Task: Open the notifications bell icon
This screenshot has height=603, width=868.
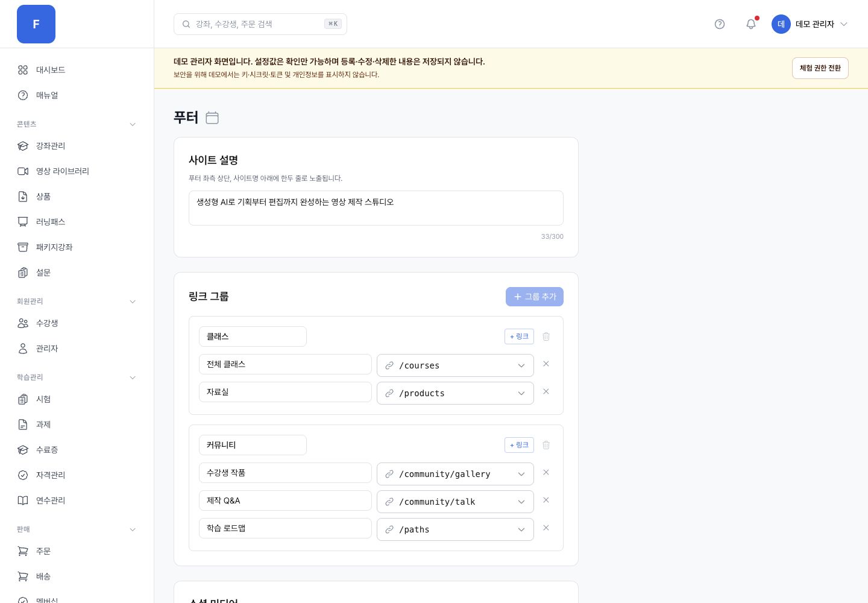Action: pos(751,24)
